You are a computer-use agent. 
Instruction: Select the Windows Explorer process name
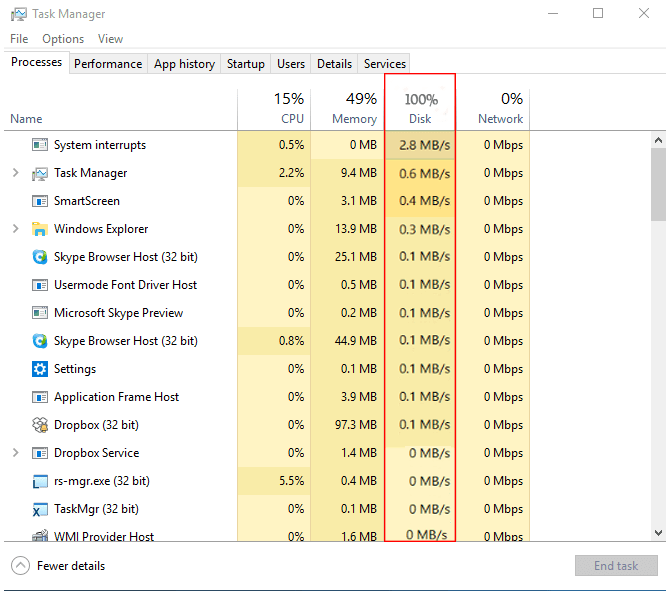[101, 229]
